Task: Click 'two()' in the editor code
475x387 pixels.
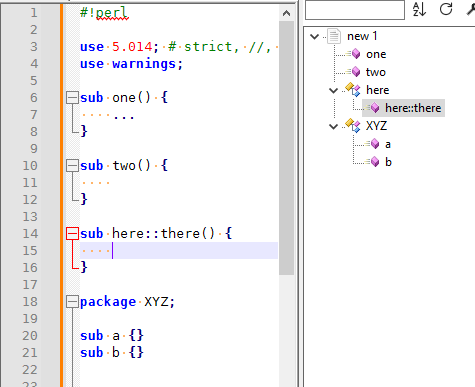Action: [132, 165]
